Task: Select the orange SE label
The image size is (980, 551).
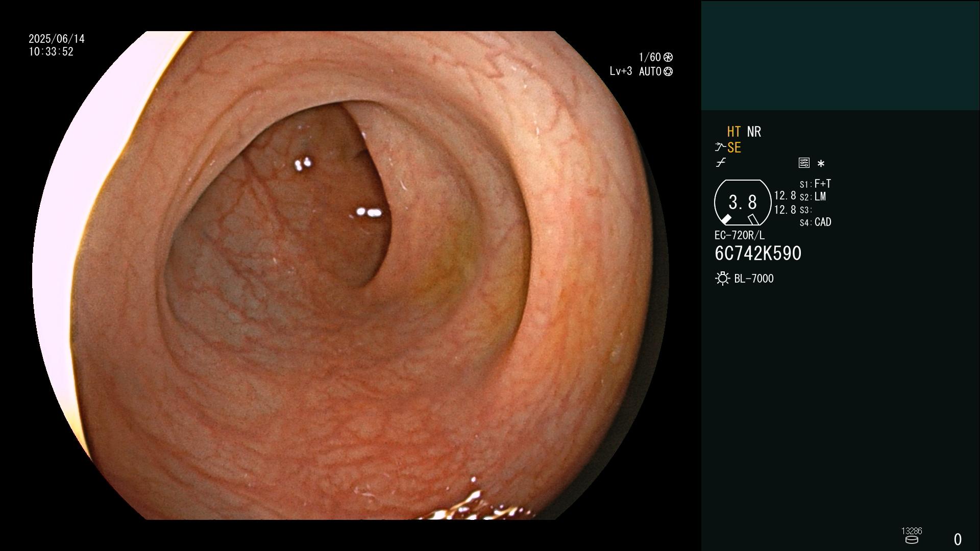Action: pos(734,147)
